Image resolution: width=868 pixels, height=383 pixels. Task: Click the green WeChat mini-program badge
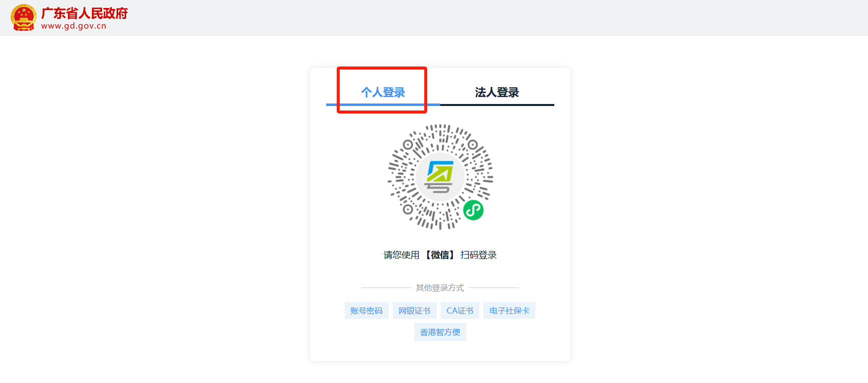coord(473,210)
